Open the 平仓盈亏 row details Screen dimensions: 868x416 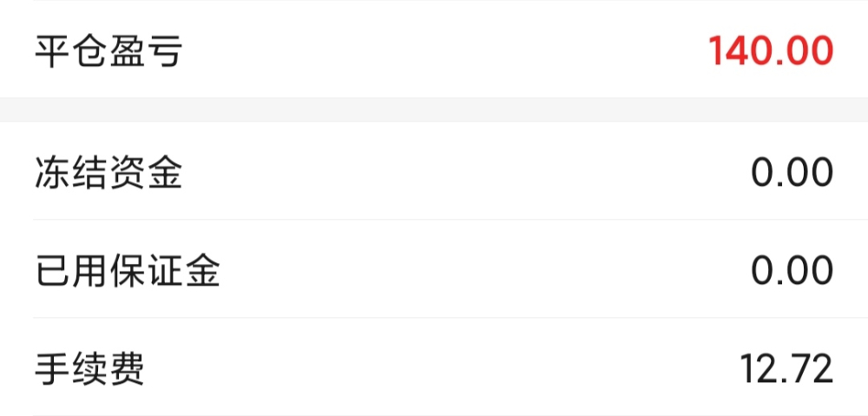[434, 50]
